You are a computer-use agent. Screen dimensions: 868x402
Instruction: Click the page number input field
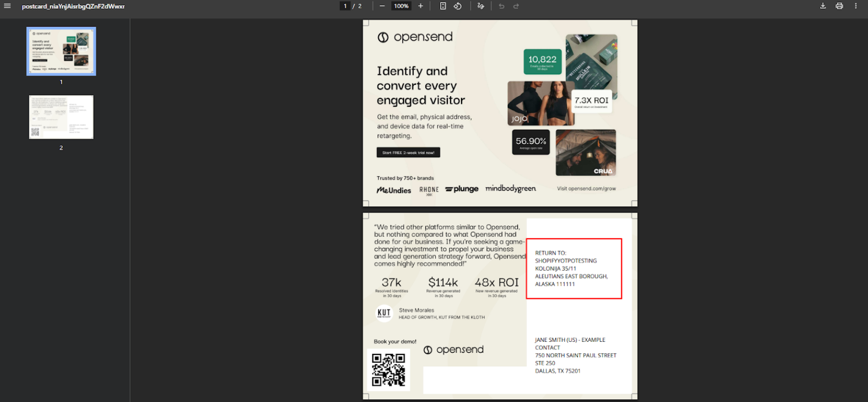(345, 6)
